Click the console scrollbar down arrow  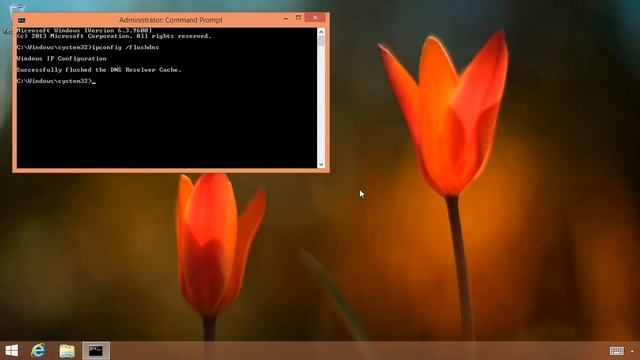tap(321, 164)
